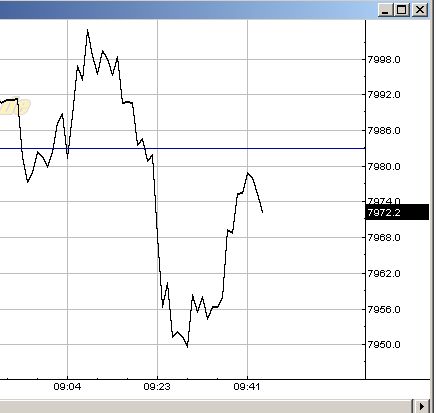Click the 7980.0 price axis label
This screenshot has width=443, height=413.
point(384,166)
